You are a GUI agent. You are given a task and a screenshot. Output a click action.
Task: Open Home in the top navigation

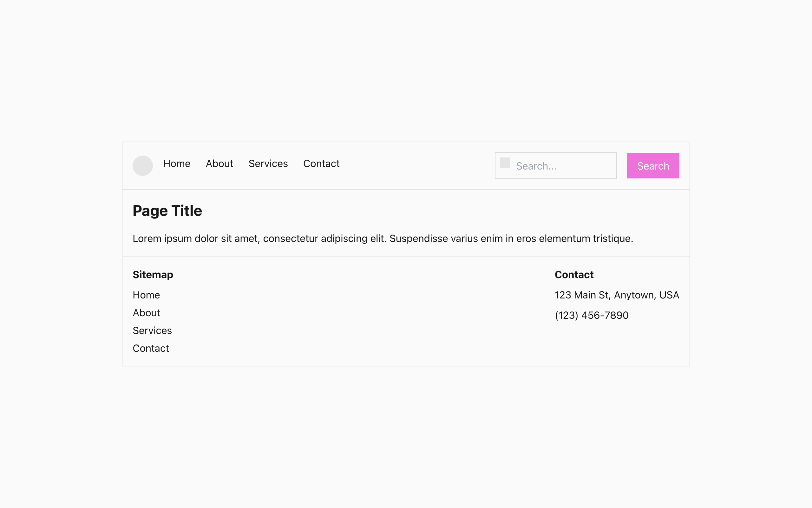pyautogui.click(x=176, y=164)
